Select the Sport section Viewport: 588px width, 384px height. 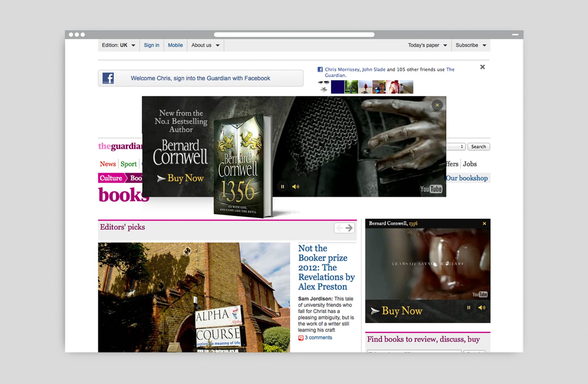tap(128, 164)
